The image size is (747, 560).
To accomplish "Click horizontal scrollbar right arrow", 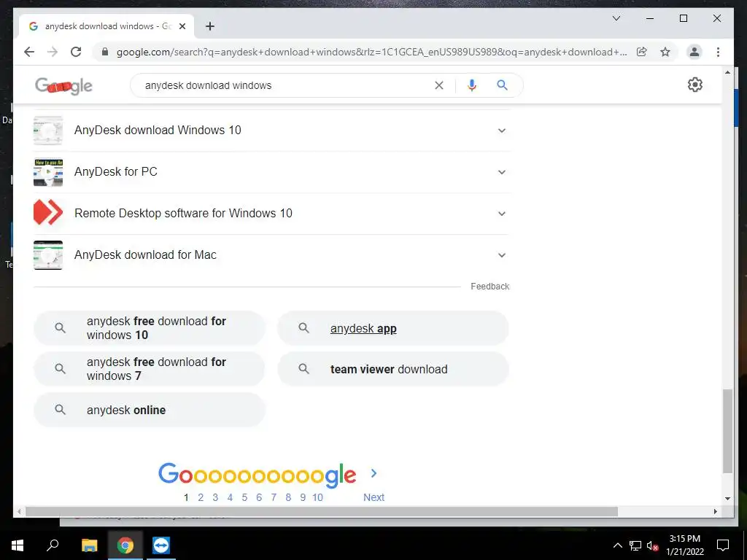I will click(x=715, y=511).
